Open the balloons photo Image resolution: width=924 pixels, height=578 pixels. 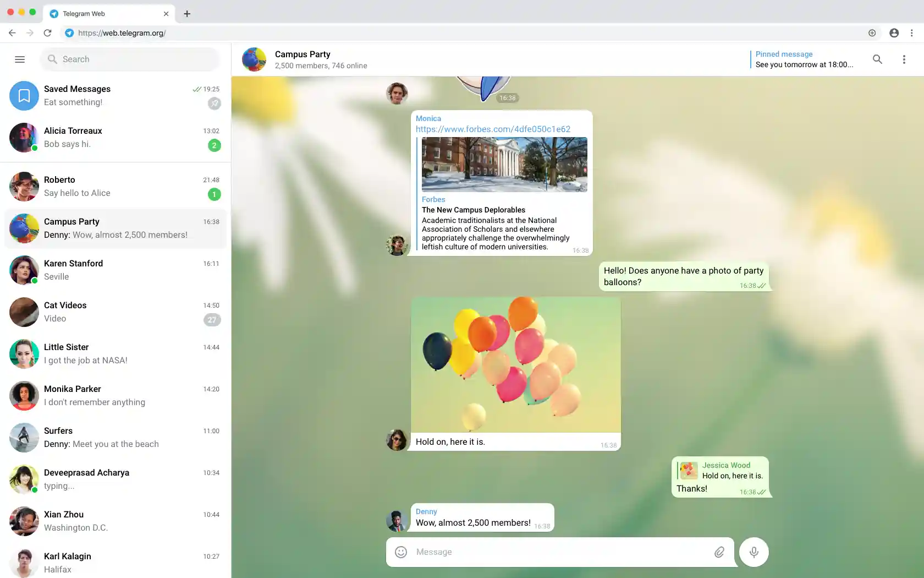tap(515, 363)
